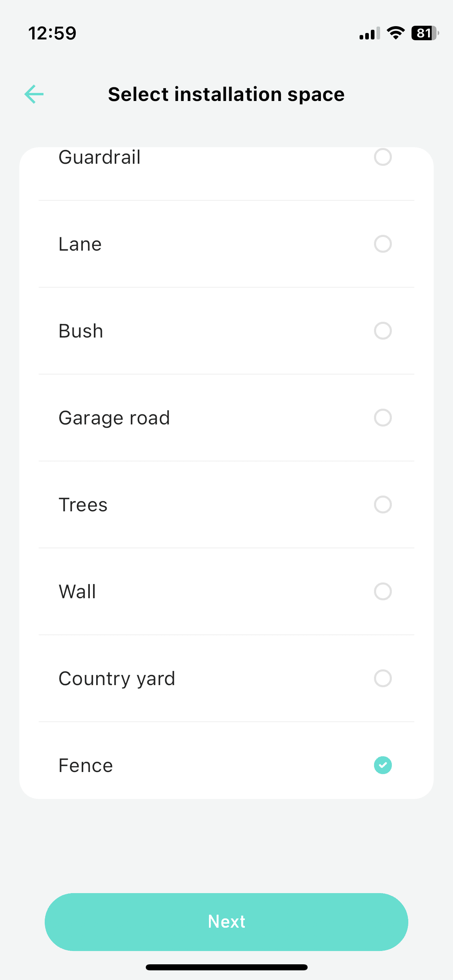Screen dimensions: 453x980
Task: Select the Guardrail radio button
Action: (x=383, y=157)
